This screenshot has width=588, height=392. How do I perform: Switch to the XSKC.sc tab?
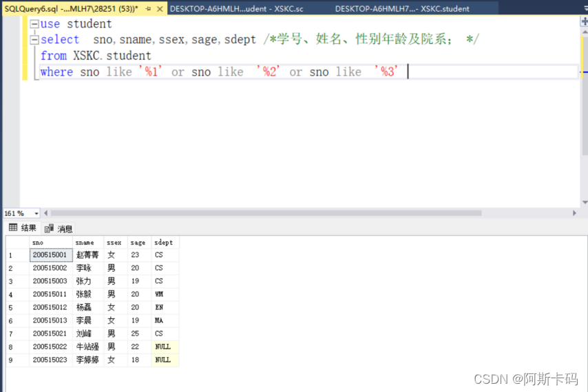[x=236, y=9]
